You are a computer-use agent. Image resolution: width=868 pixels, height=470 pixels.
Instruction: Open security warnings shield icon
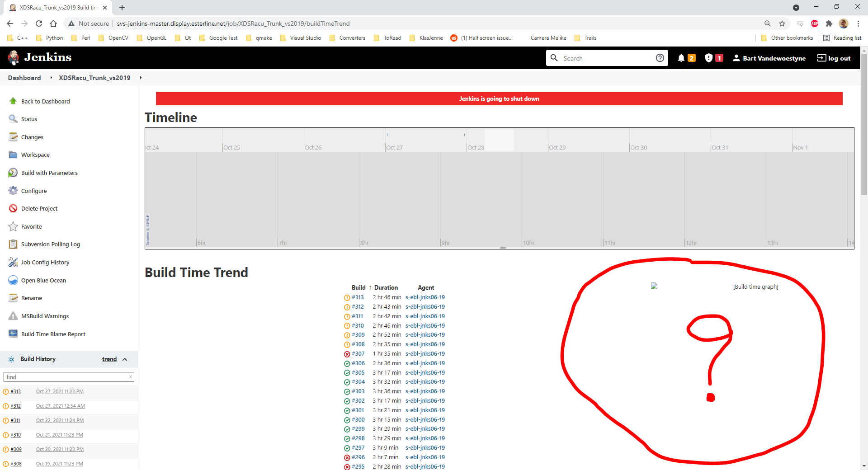point(709,58)
